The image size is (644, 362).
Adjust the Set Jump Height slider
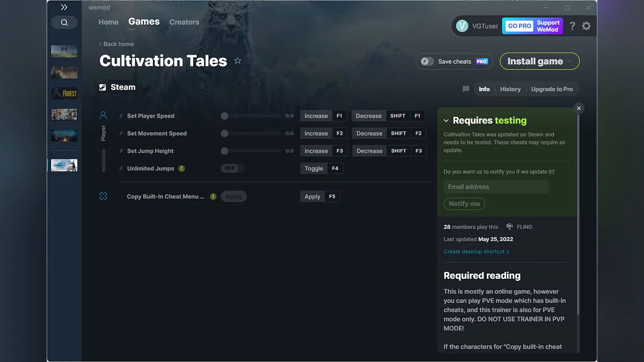click(x=251, y=151)
